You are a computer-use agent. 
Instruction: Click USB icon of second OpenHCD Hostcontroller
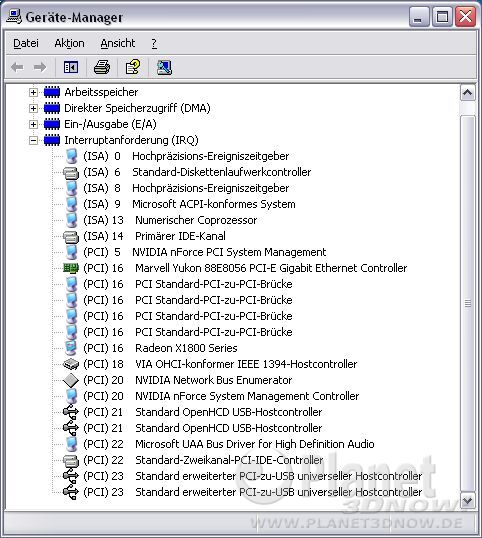coord(71,428)
